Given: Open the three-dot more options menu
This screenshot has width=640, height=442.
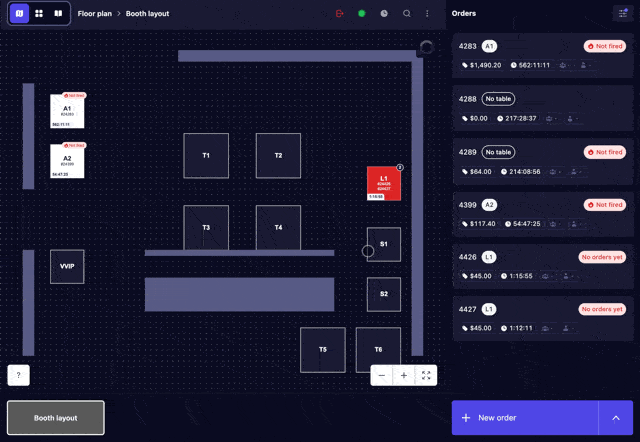Looking at the screenshot, I should (427, 14).
